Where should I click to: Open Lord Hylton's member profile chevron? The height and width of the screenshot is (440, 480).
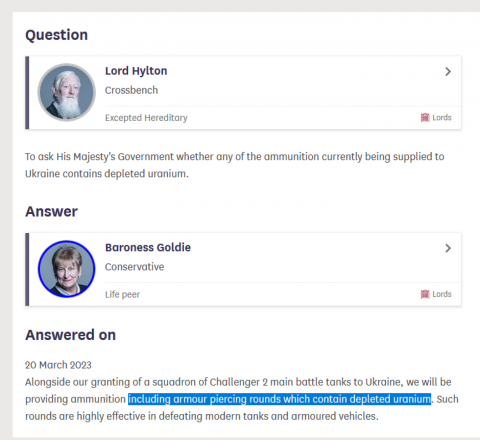pyautogui.click(x=448, y=71)
